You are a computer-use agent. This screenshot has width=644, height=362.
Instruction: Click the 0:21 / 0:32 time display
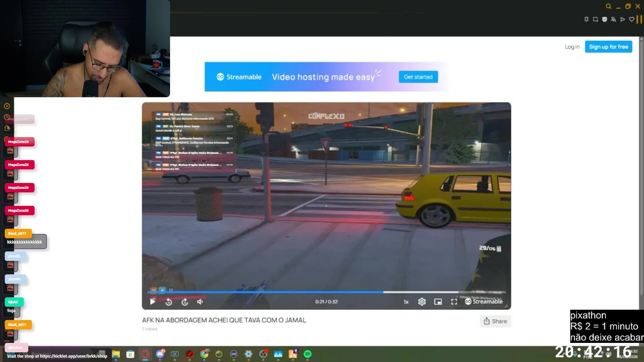pyautogui.click(x=327, y=302)
